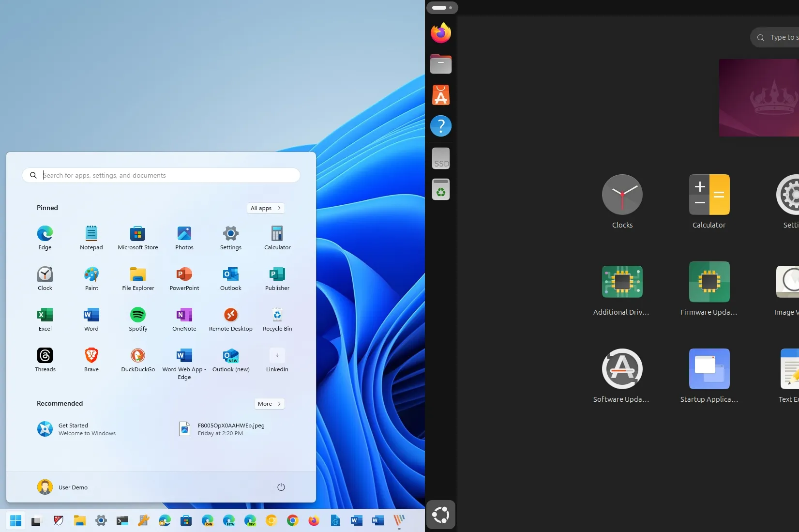Viewport: 799px width, 532px height.
Task: Launch Microsoft Edge Canary from the taskbar
Action: 208,520
